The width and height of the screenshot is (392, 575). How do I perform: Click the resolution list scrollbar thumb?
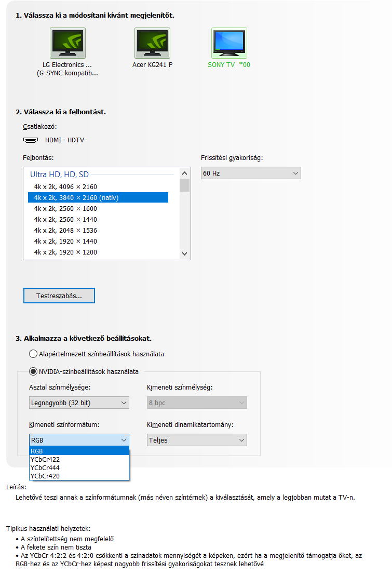[x=184, y=185]
